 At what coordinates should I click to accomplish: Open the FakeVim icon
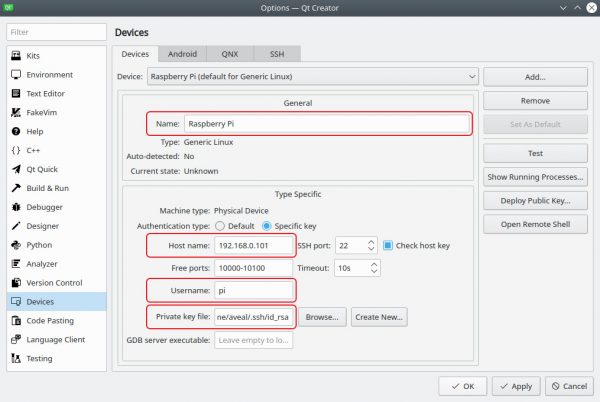[x=16, y=112]
